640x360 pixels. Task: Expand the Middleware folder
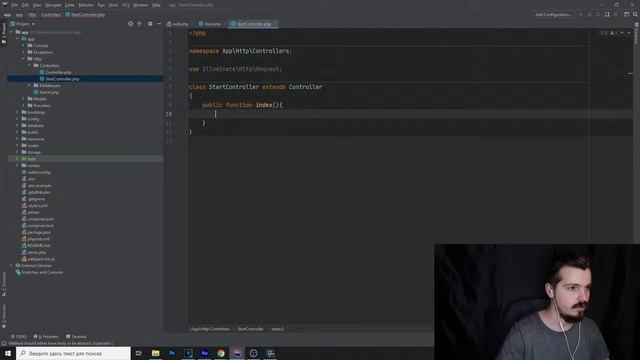29,85
